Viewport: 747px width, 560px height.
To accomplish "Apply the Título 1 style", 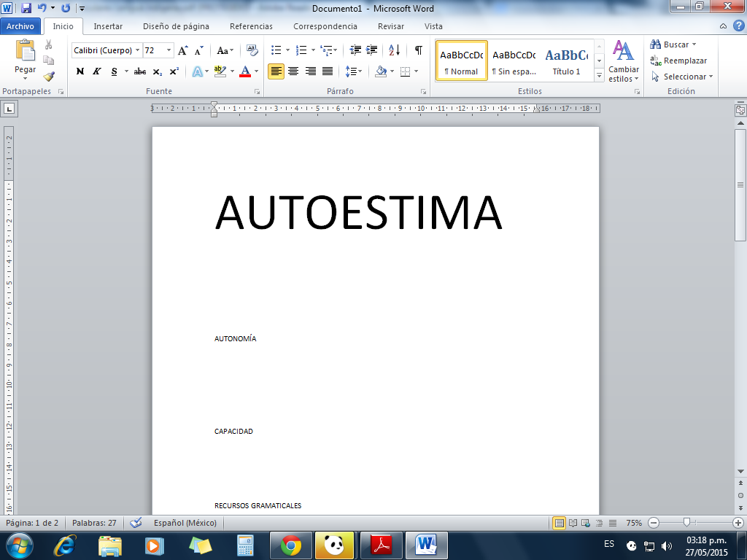I will point(567,62).
